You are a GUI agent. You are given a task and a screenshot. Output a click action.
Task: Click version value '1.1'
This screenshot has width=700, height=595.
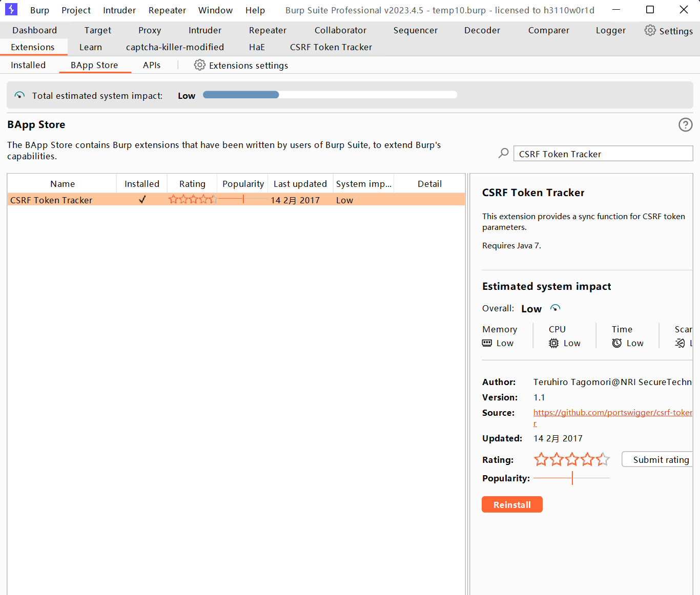click(539, 397)
